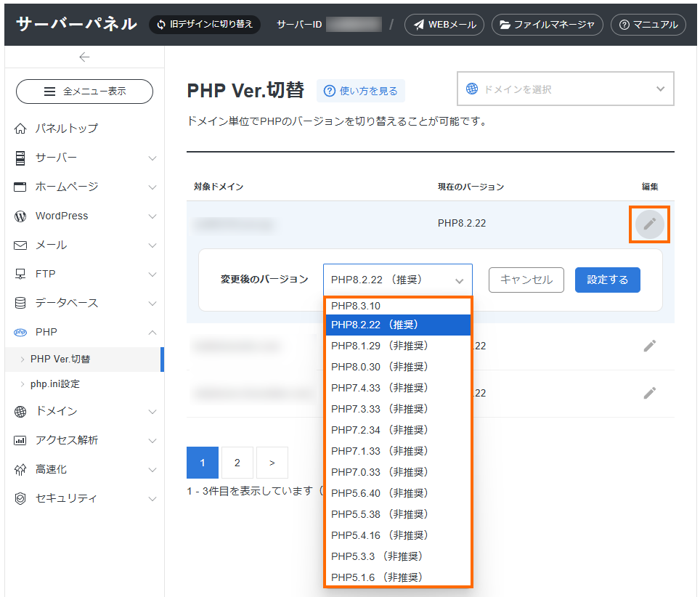Select PHP7.3.33 (非推奨) option

[x=398, y=409]
